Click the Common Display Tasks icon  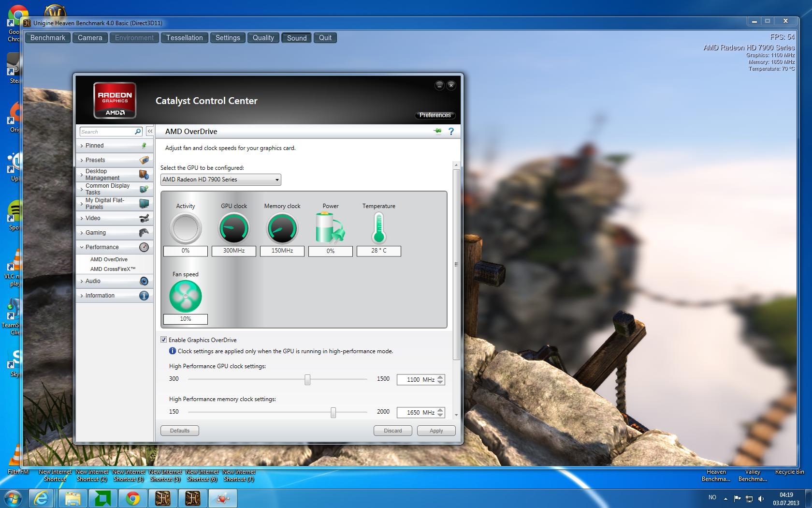coord(144,189)
